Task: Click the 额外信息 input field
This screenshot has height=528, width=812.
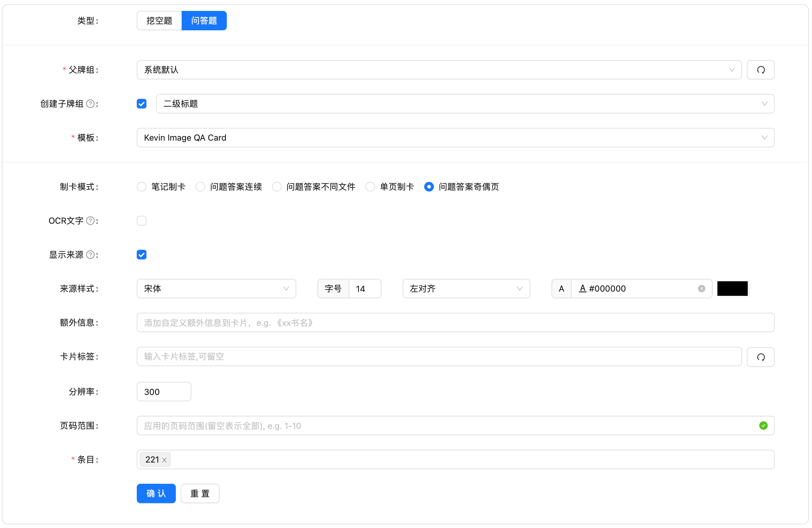Action: coord(455,323)
